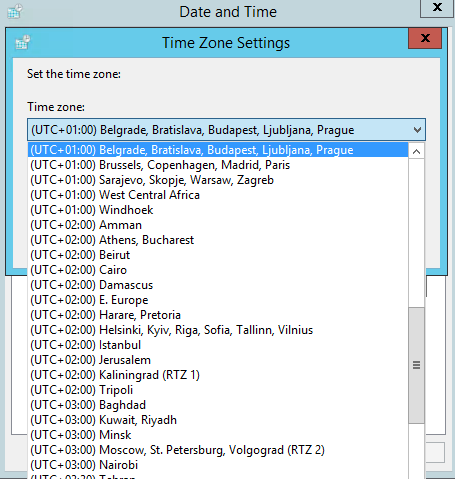Choose (UTC+03:00) Baghdad
This screenshot has height=479, width=455.
218,405
